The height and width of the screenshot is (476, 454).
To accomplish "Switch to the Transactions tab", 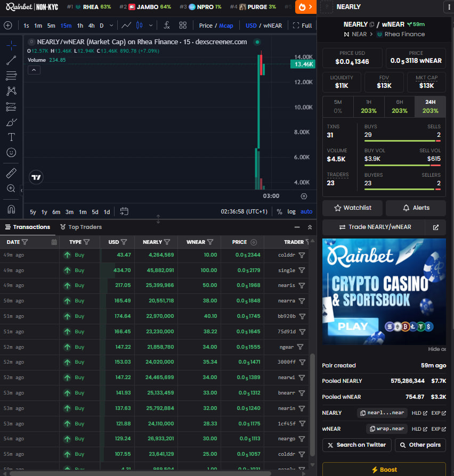I will [x=28, y=227].
